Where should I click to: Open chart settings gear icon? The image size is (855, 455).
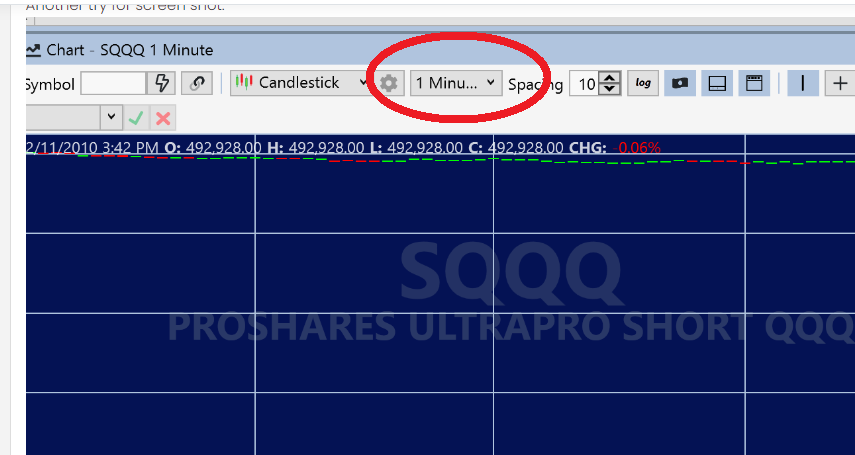pyautogui.click(x=388, y=83)
